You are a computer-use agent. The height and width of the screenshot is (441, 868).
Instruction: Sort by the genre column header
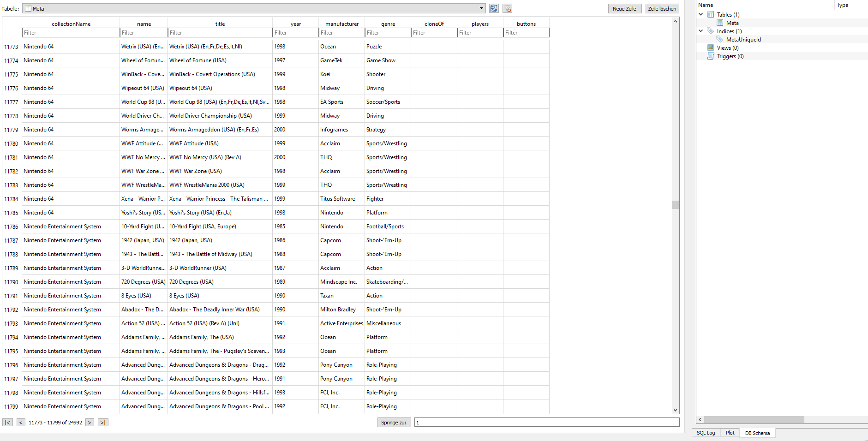[x=388, y=24]
